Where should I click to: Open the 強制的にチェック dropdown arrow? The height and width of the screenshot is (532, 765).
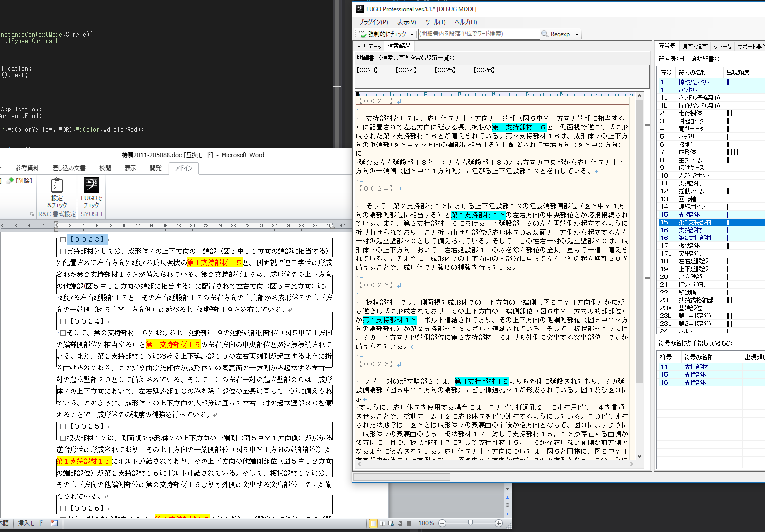pyautogui.click(x=412, y=34)
